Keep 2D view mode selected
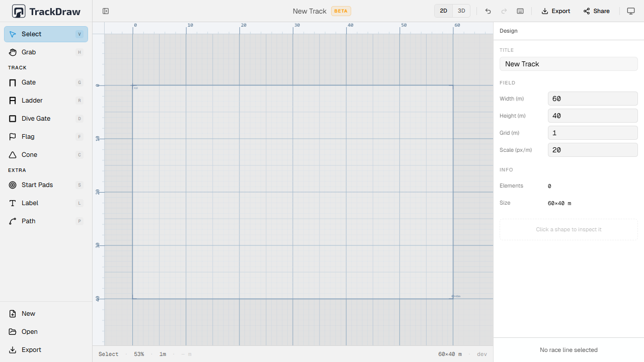 coord(443,11)
